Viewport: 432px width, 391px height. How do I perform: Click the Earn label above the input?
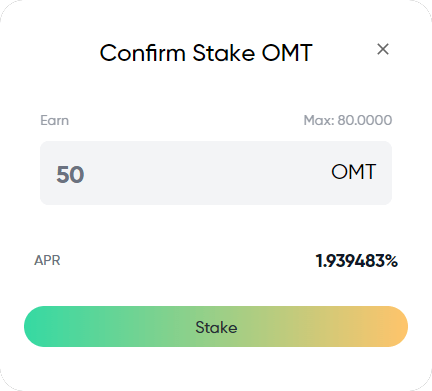coord(55,120)
